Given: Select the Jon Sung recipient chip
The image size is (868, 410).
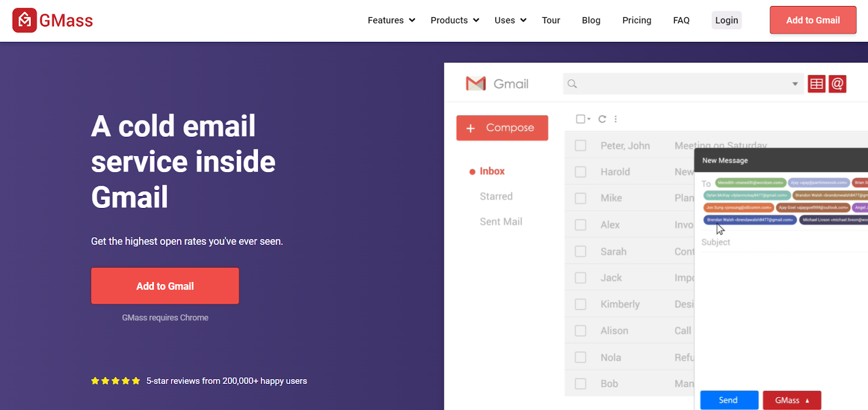Looking at the screenshot, I should click(738, 207).
